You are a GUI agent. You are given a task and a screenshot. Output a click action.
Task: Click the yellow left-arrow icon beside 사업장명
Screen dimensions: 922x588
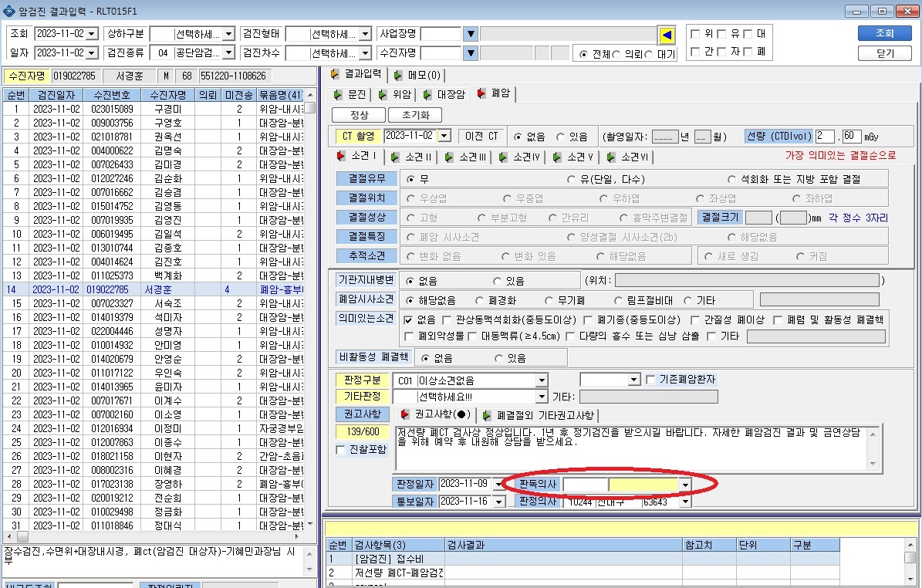tap(666, 35)
